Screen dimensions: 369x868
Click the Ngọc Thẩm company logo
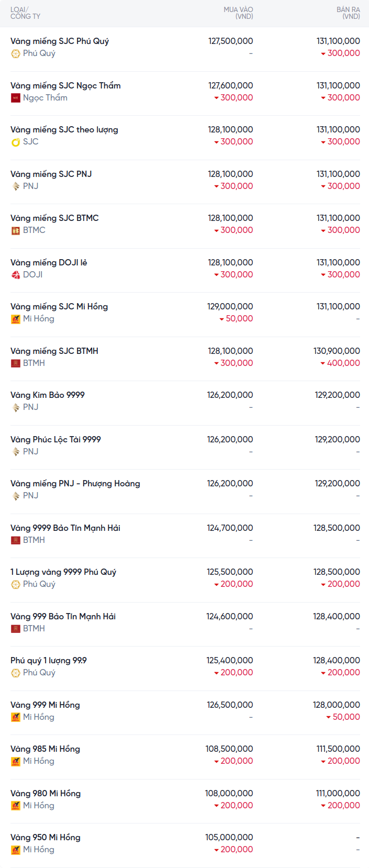click(16, 98)
